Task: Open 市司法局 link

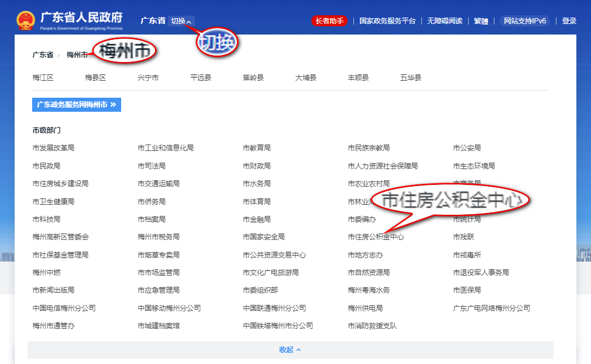Action: 152,166
